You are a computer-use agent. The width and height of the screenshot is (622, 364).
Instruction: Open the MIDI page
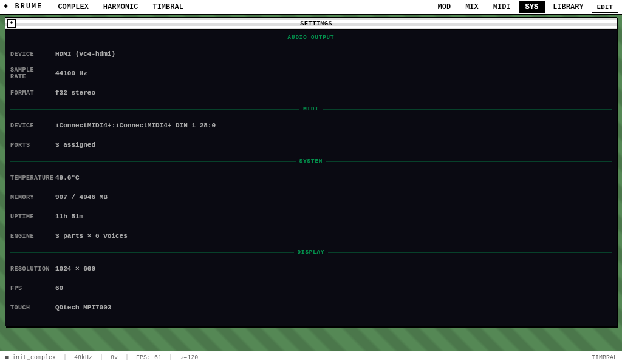coord(501,7)
